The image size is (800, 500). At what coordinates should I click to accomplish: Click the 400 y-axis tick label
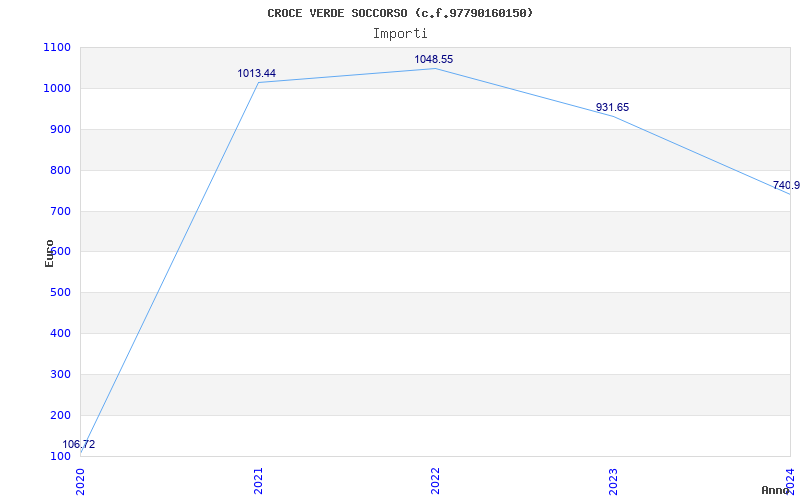(x=60, y=334)
